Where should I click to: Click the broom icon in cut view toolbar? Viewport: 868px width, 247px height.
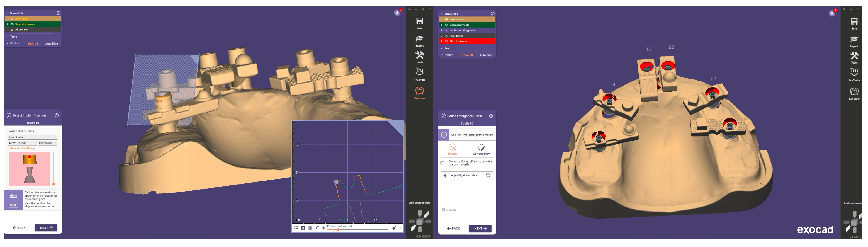(394, 228)
